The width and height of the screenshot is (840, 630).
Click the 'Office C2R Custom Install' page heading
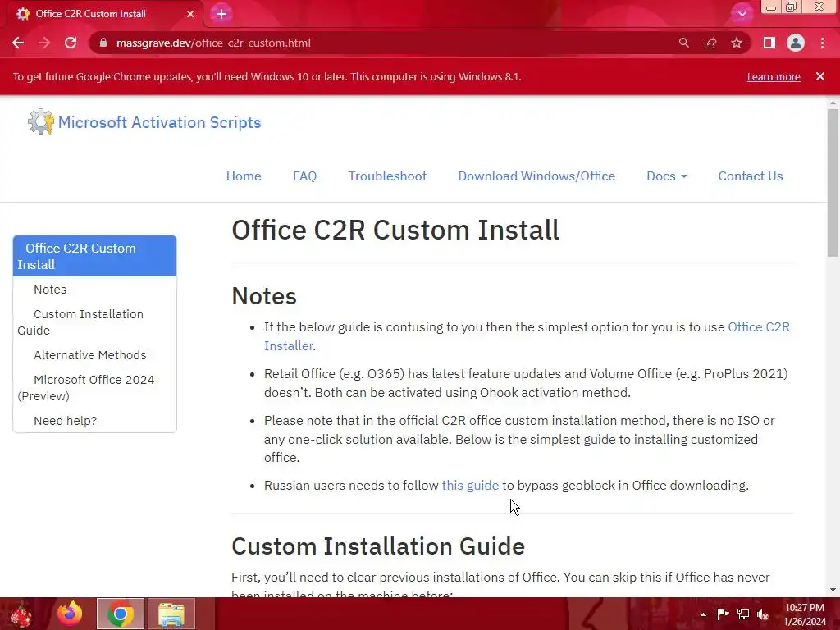[395, 231]
